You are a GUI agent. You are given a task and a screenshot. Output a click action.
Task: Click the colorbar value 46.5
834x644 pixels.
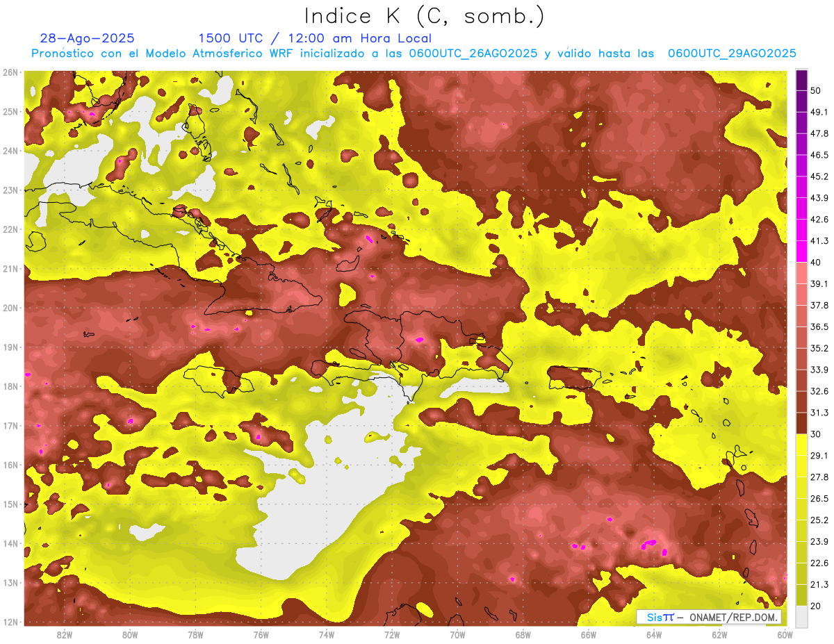[x=819, y=155]
